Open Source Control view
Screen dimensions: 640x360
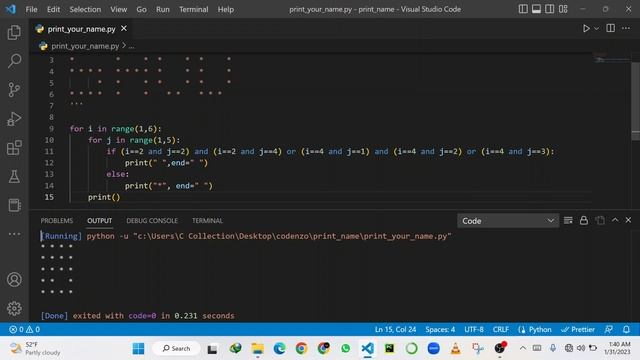pyautogui.click(x=14, y=90)
